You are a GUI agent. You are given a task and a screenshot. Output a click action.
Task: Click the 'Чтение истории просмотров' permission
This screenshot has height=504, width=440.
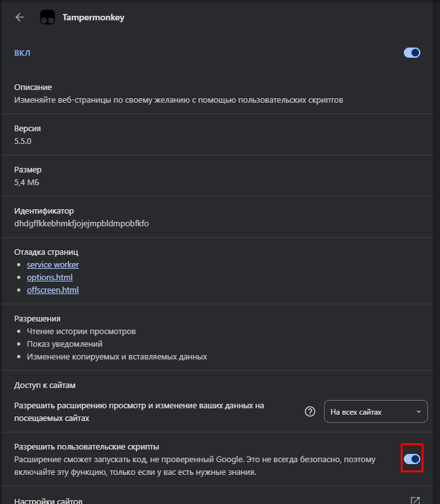pyautogui.click(x=81, y=332)
